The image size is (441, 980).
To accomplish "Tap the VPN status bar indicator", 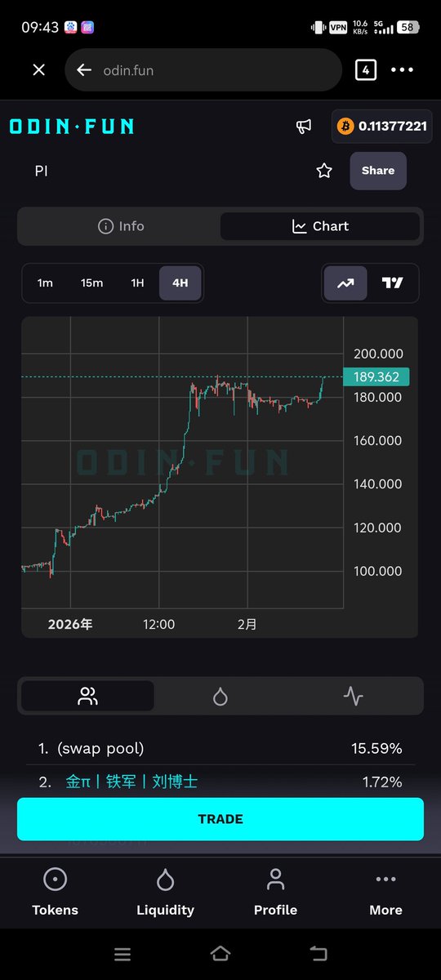I will (x=337, y=27).
